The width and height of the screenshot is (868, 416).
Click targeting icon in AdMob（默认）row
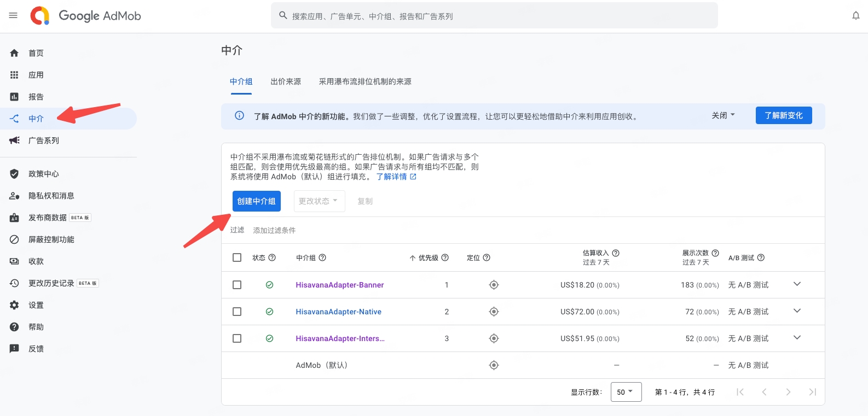coord(494,365)
